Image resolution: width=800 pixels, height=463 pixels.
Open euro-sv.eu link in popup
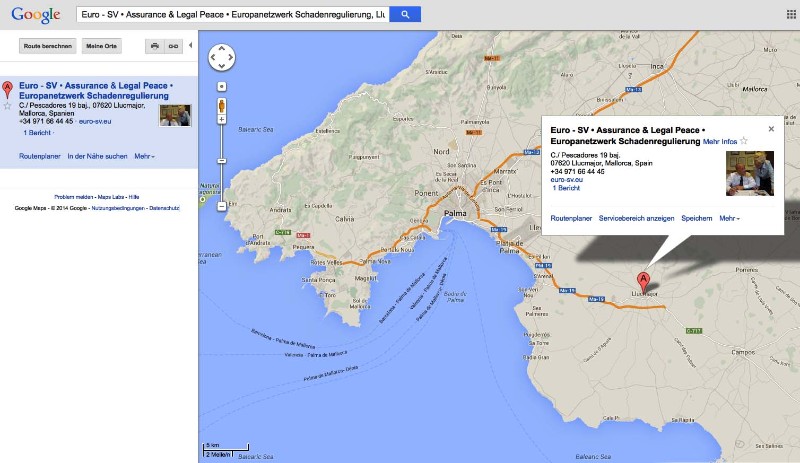566,180
